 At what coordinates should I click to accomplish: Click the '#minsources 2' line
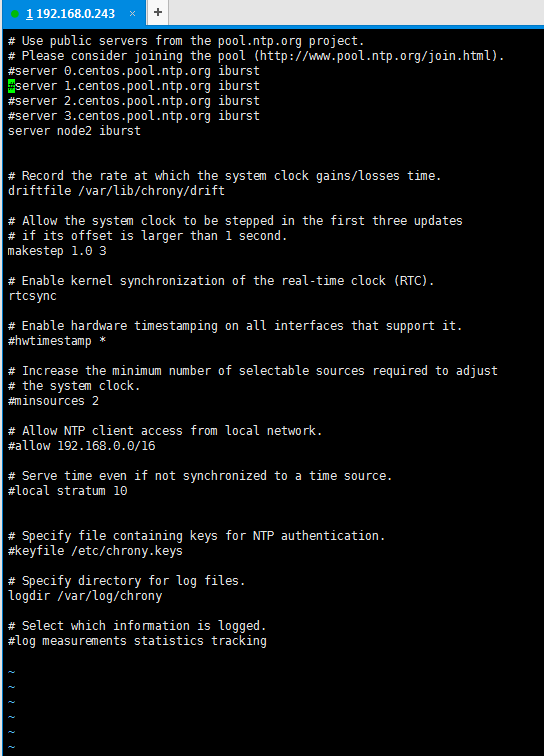54,401
